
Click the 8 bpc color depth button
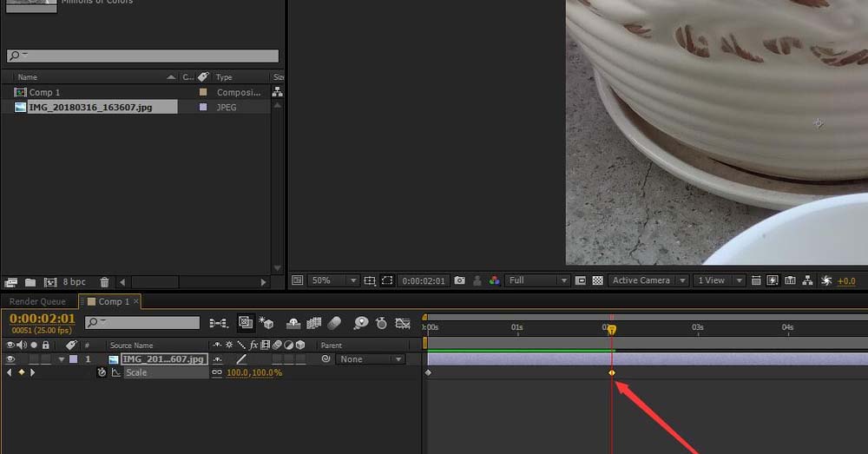tap(73, 282)
